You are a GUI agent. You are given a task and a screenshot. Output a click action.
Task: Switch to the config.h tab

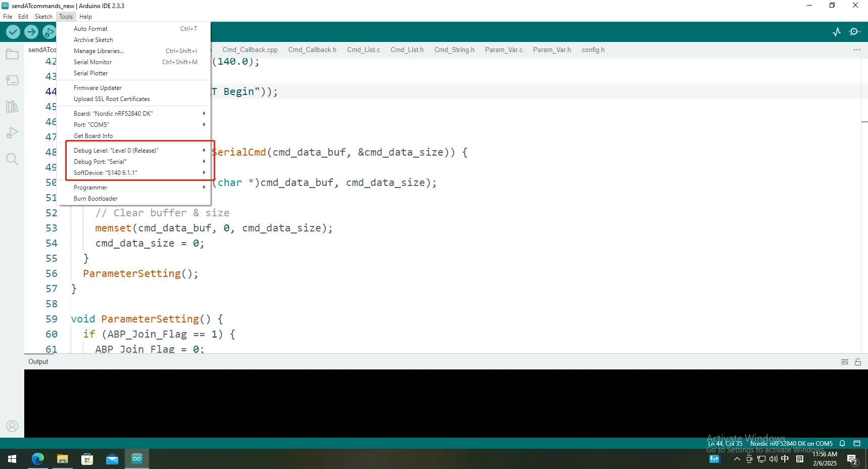(x=593, y=50)
